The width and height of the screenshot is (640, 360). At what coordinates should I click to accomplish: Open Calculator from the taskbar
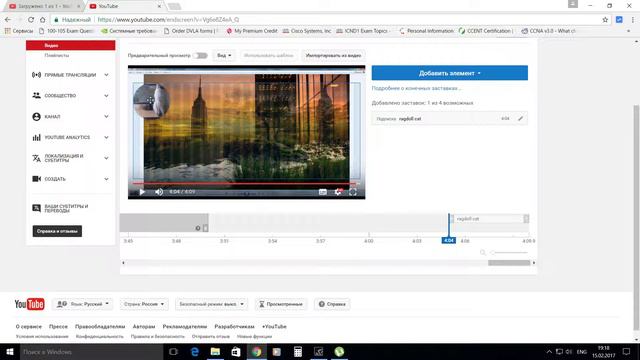click(x=298, y=352)
